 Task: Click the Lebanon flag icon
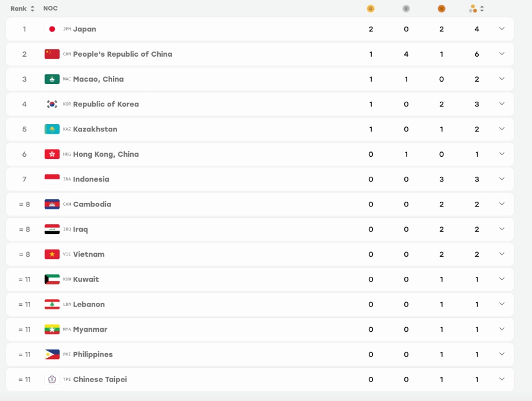click(52, 304)
